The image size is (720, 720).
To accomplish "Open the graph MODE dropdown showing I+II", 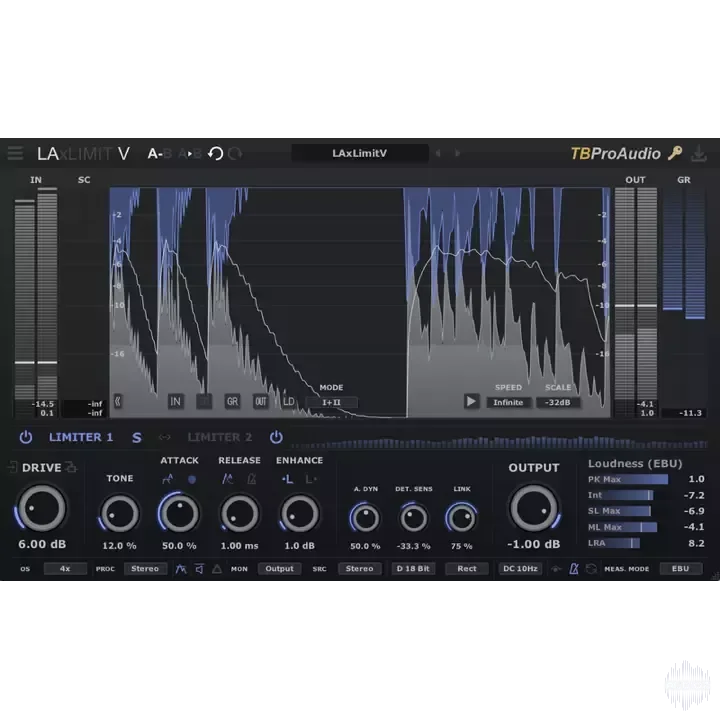I will pos(331,402).
